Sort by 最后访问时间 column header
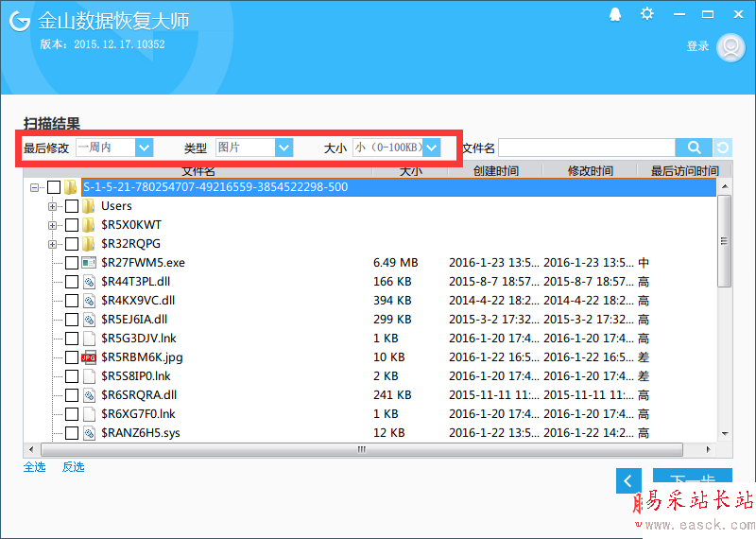This screenshot has width=756, height=539. coord(684,171)
